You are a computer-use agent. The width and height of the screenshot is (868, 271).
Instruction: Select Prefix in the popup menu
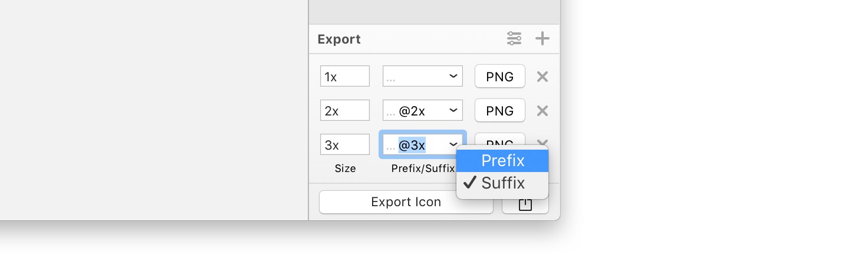coord(502,160)
